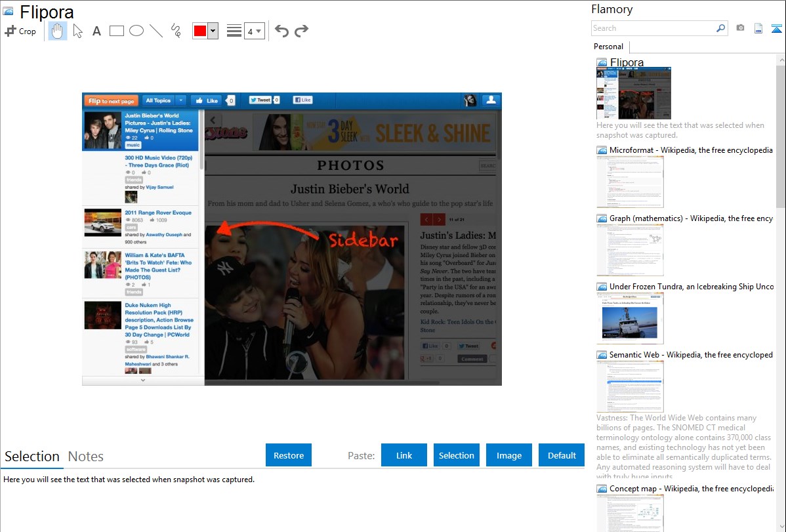Viewport: 786px width, 532px height.
Task: Select the Flipora title in the snapshot list
Action: pos(627,62)
